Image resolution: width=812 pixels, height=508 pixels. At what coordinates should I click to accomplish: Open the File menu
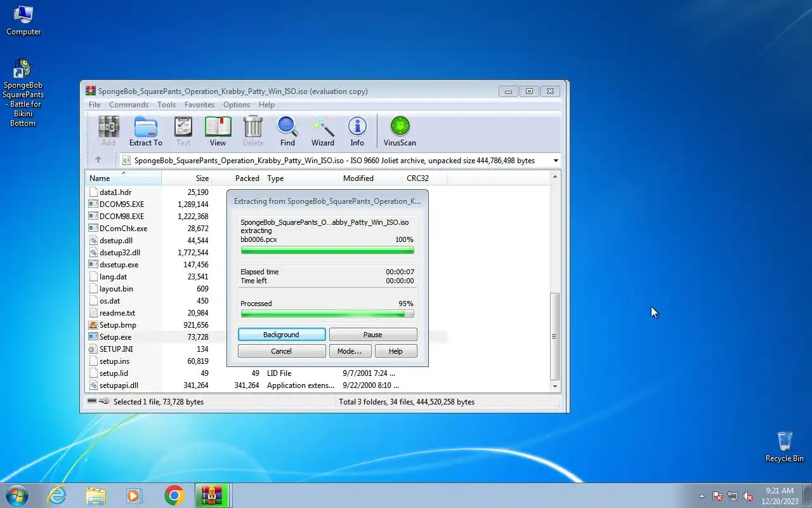pyautogui.click(x=95, y=105)
